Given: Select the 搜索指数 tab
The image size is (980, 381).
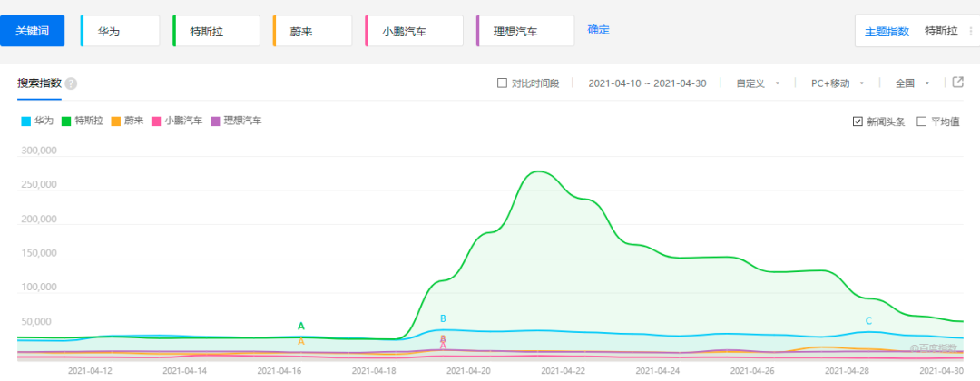Looking at the screenshot, I should pyautogui.click(x=39, y=83).
